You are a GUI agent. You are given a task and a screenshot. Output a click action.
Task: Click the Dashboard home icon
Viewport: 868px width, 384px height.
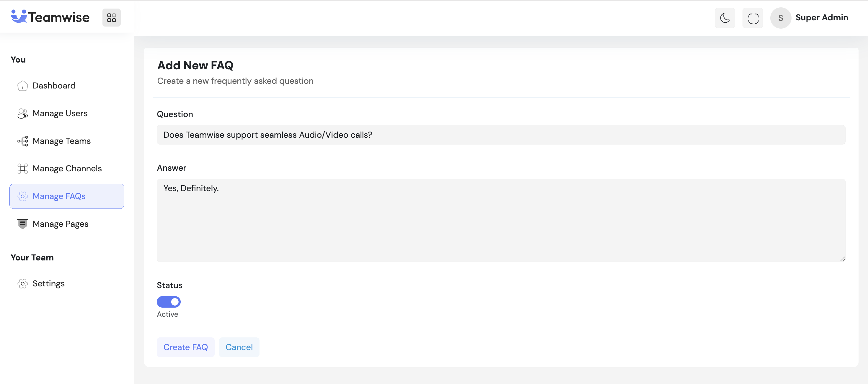pos(22,86)
